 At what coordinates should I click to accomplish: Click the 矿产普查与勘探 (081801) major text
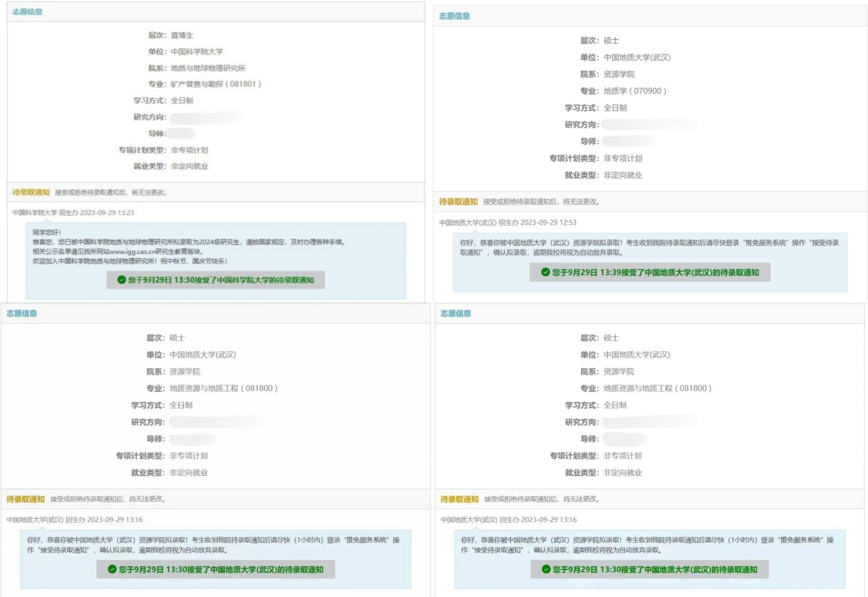point(216,84)
